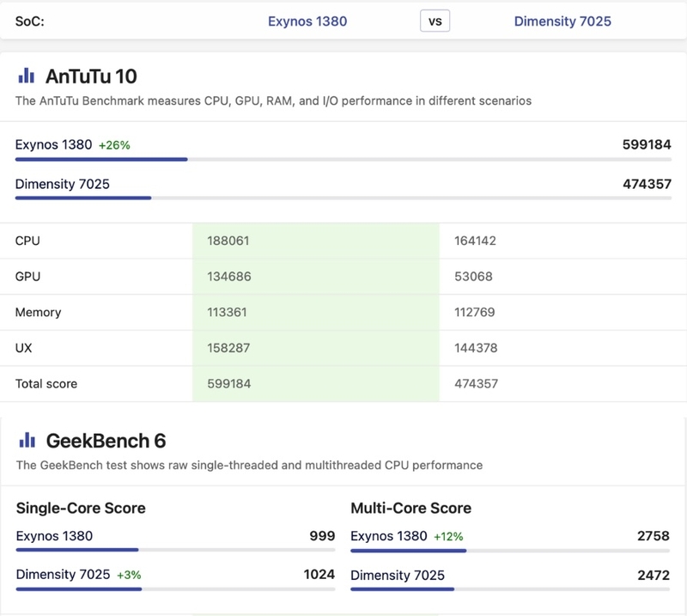Select the +12% Multi-Core badge

tap(448, 536)
